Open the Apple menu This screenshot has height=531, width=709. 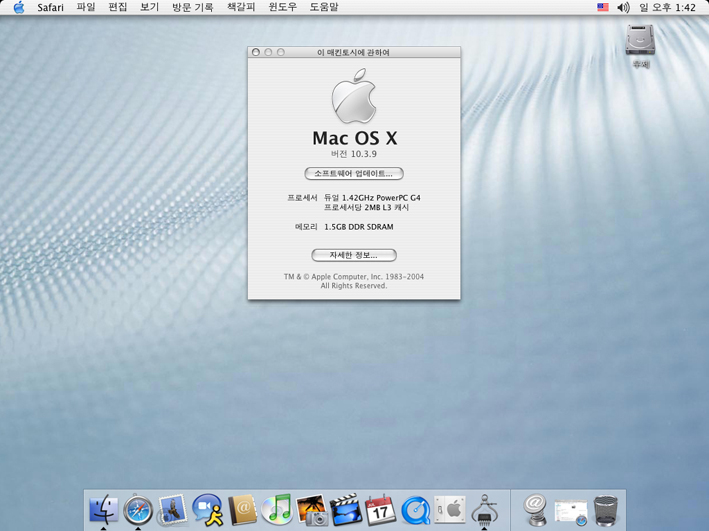[18, 8]
